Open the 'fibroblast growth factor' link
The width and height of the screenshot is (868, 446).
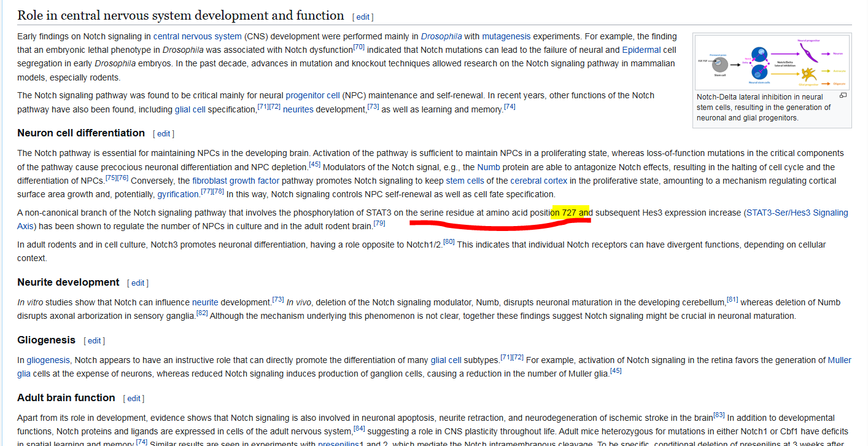(x=236, y=181)
